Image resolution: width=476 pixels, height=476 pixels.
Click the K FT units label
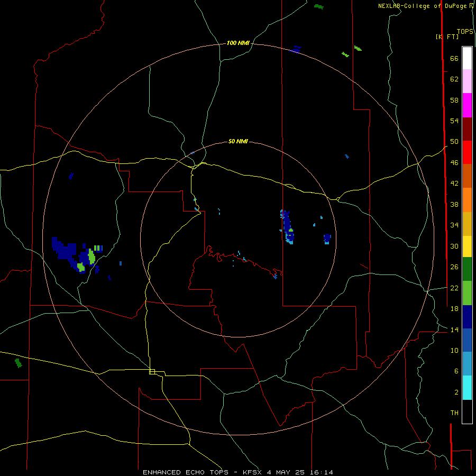pos(447,37)
